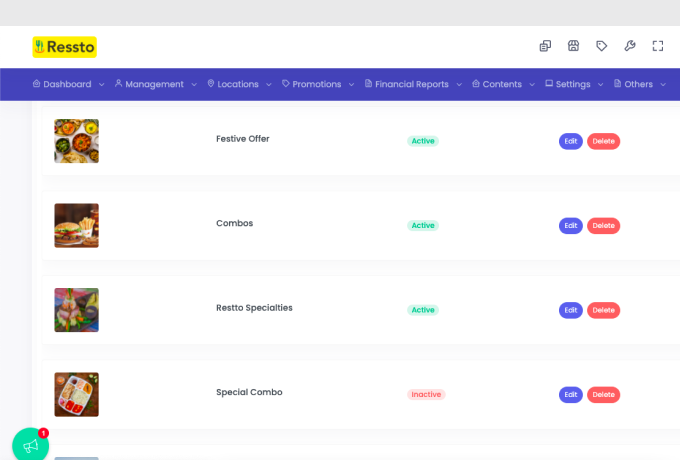Click the Contents house icon
Screen dimensions: 680x460
pyautogui.click(x=476, y=83)
